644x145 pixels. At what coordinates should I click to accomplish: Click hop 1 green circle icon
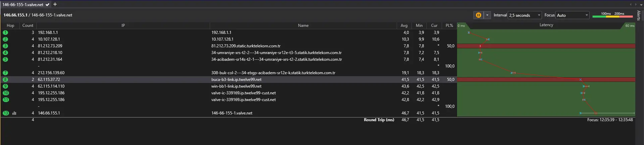pos(5,33)
